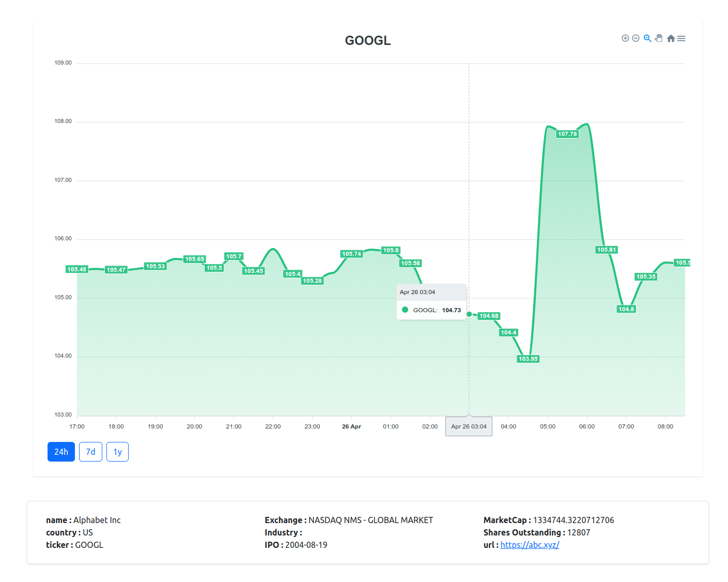
Task: Click the 105.74 data label
Action: click(352, 254)
